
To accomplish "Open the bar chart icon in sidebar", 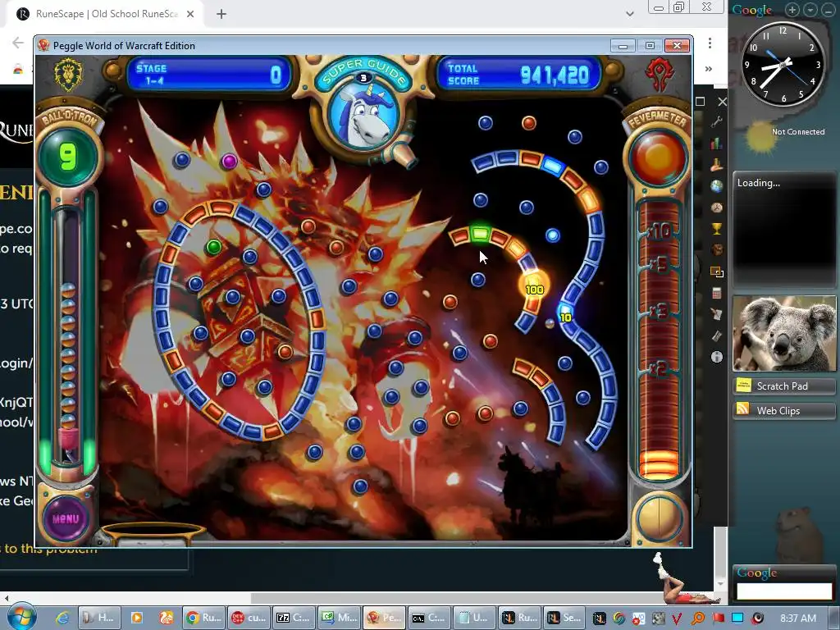I will 717,144.
